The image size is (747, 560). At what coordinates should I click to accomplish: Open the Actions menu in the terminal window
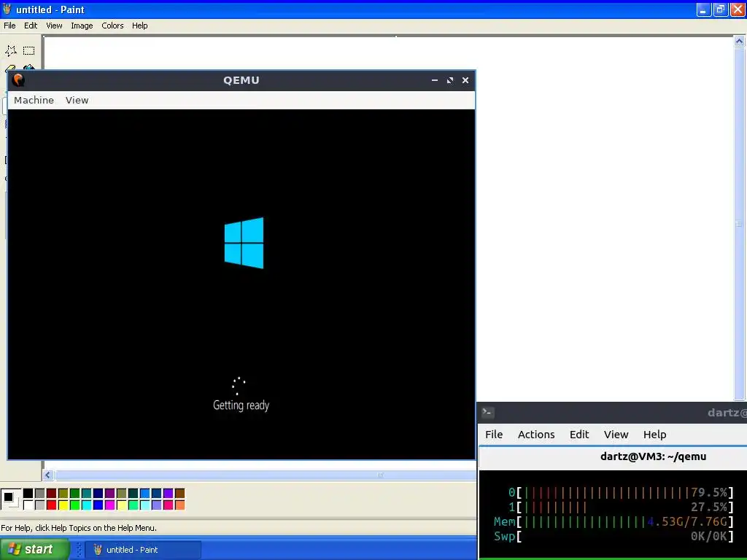tap(536, 435)
